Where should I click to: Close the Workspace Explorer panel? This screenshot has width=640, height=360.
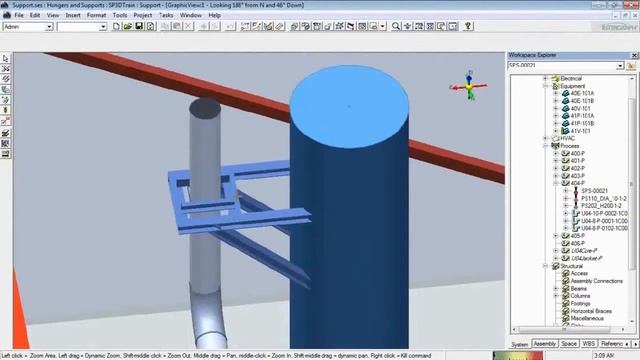tap(634, 55)
